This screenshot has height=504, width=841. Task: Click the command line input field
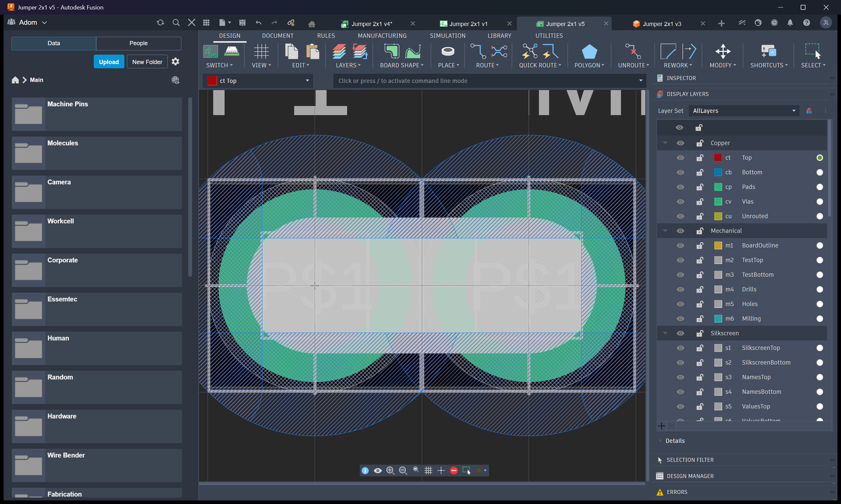(489, 81)
